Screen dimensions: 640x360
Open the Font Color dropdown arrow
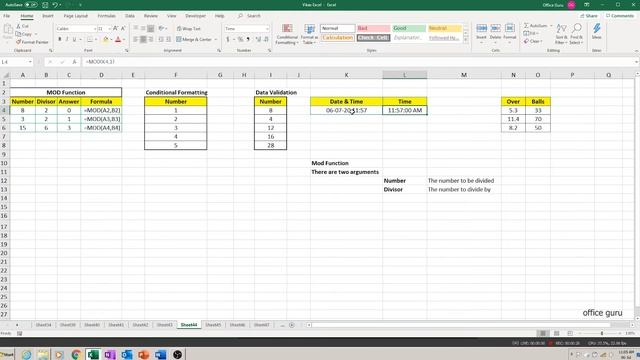(124, 40)
